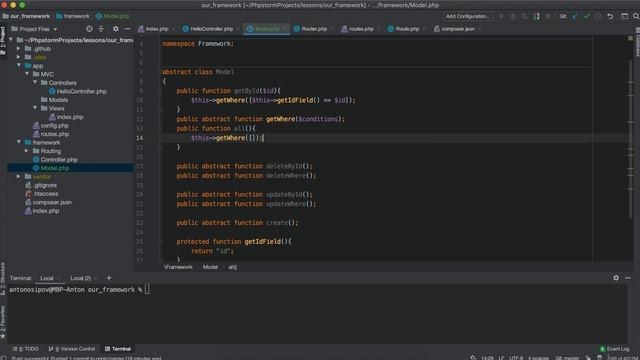This screenshot has width=640, height=360.
Task: Click the Model breadcrumb below editor
Action: click(210, 267)
